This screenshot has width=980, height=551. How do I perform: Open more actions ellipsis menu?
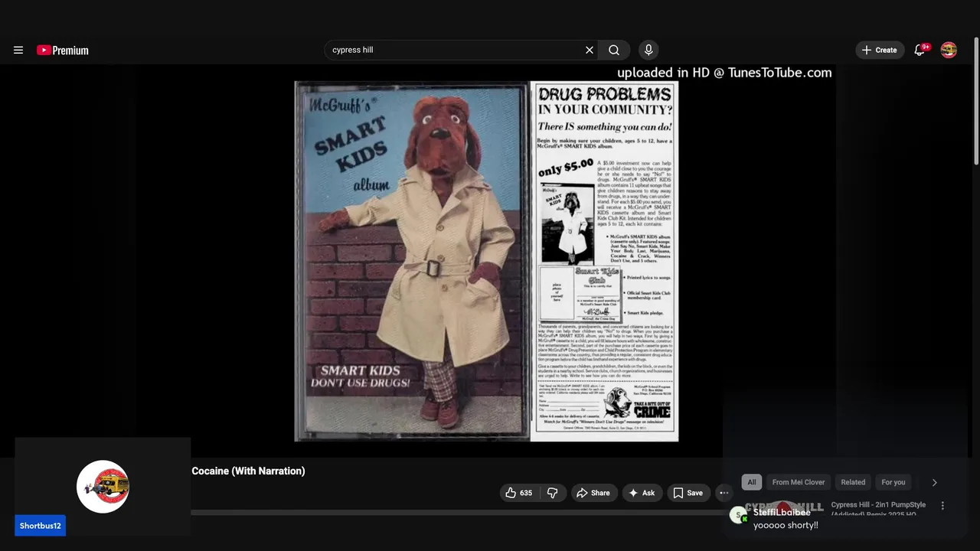tap(724, 493)
